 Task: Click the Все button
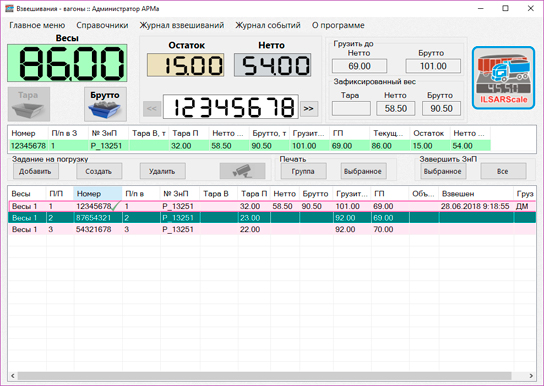(503, 171)
